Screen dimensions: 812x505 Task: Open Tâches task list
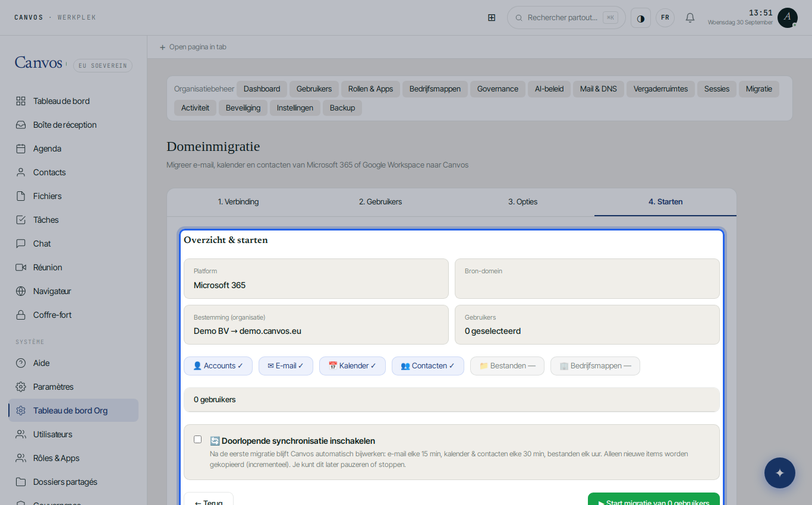click(73, 220)
